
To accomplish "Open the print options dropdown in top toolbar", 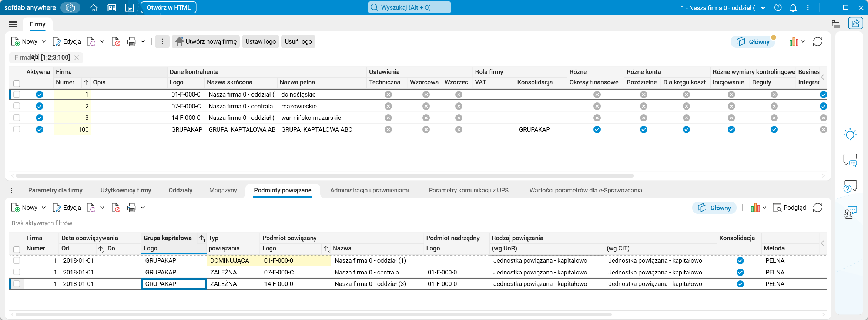I will 143,42.
